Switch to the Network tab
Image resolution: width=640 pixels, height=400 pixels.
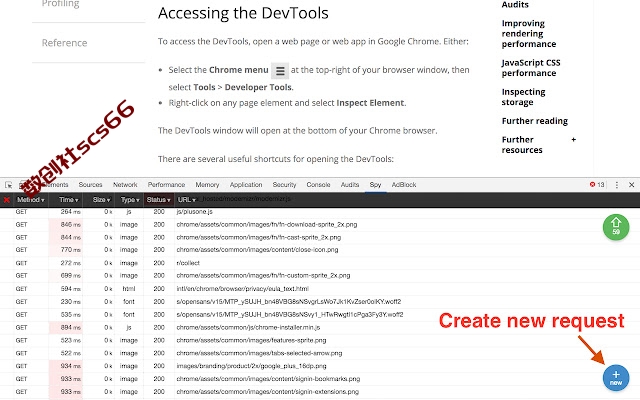[125, 185]
